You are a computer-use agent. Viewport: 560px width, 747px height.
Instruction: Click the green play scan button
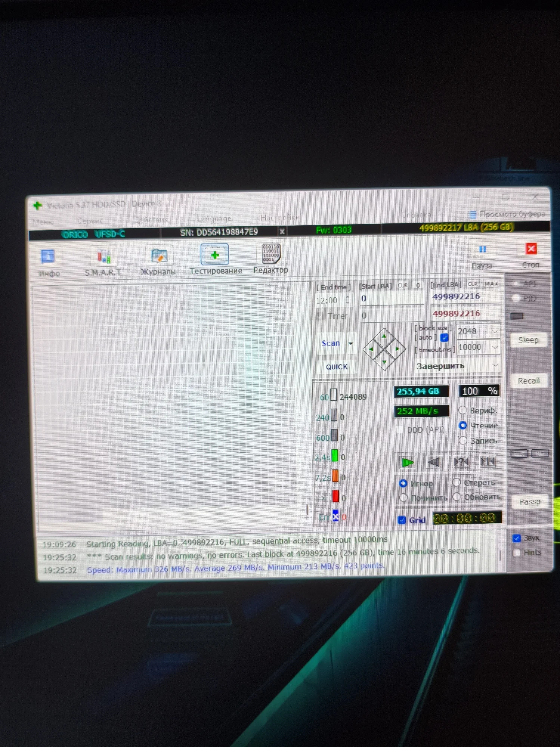(407, 462)
